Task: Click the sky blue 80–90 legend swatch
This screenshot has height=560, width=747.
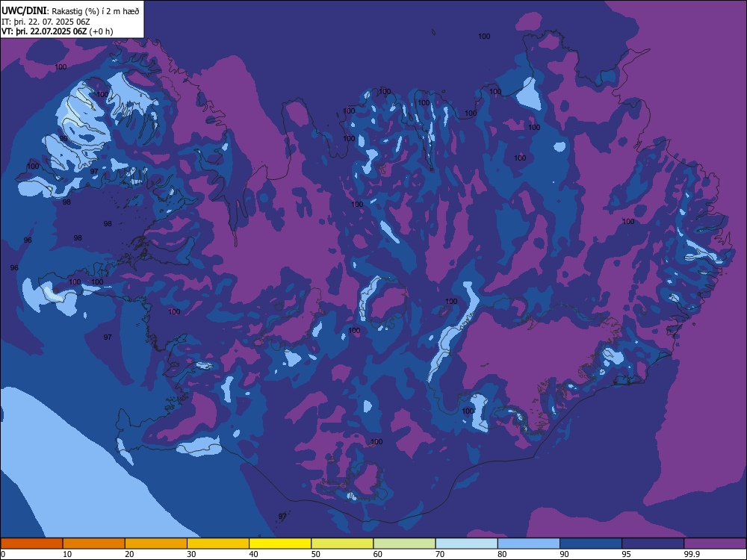Action: 529,544
